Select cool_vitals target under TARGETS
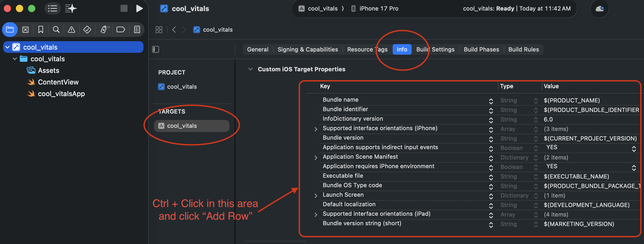The width and height of the screenshot is (644, 244). click(192, 126)
